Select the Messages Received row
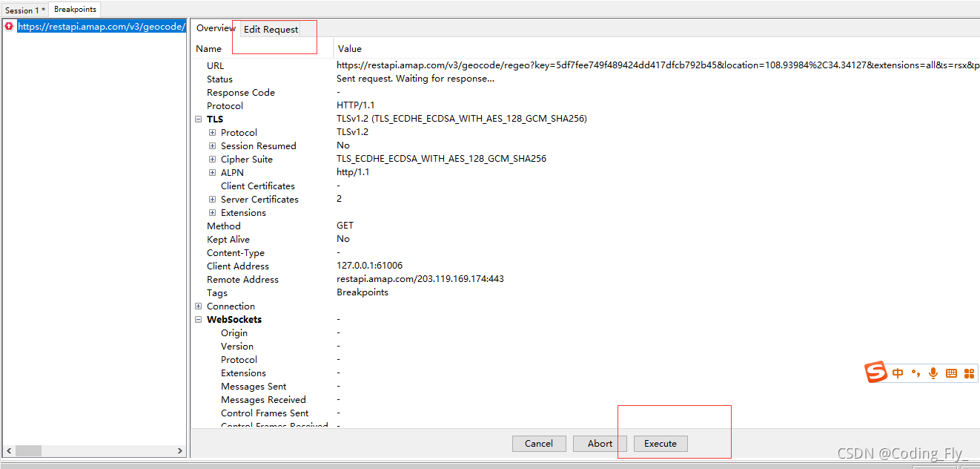Screen dimensions: 980x469 pyautogui.click(x=586, y=400)
